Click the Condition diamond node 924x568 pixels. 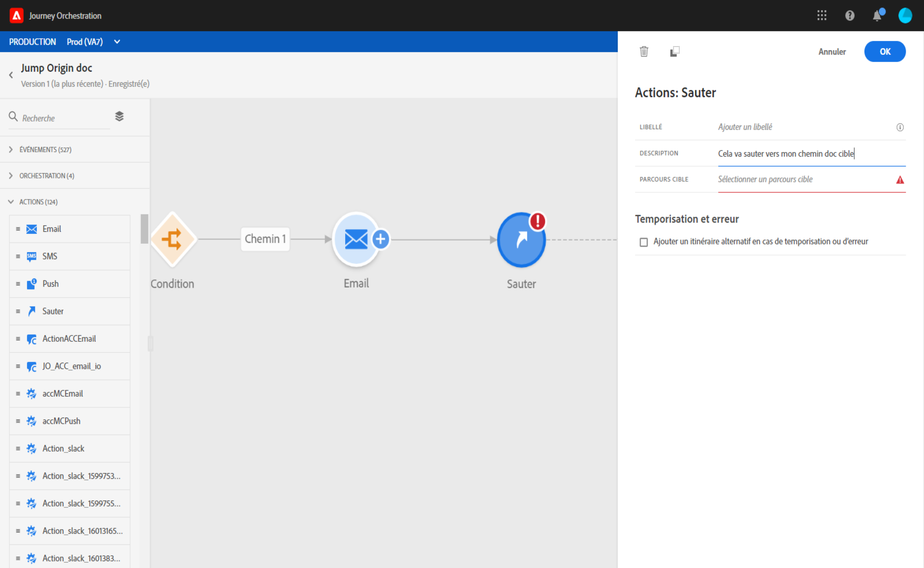pos(172,239)
